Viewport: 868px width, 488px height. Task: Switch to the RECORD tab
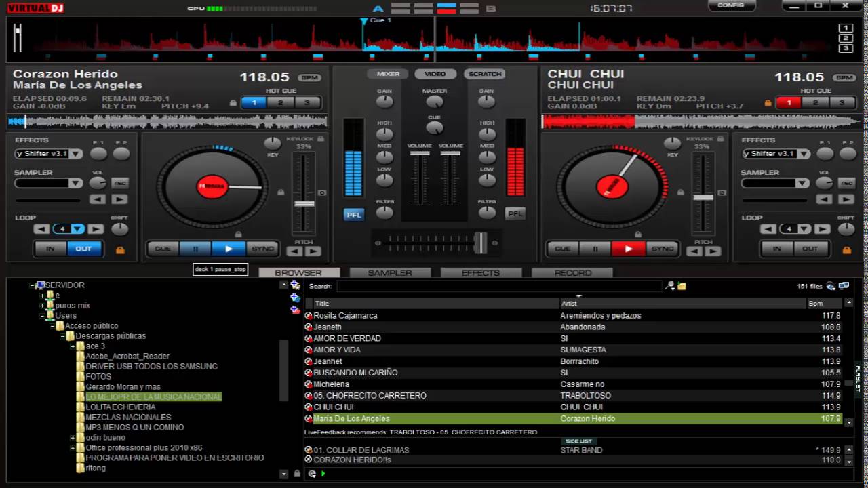(572, 272)
